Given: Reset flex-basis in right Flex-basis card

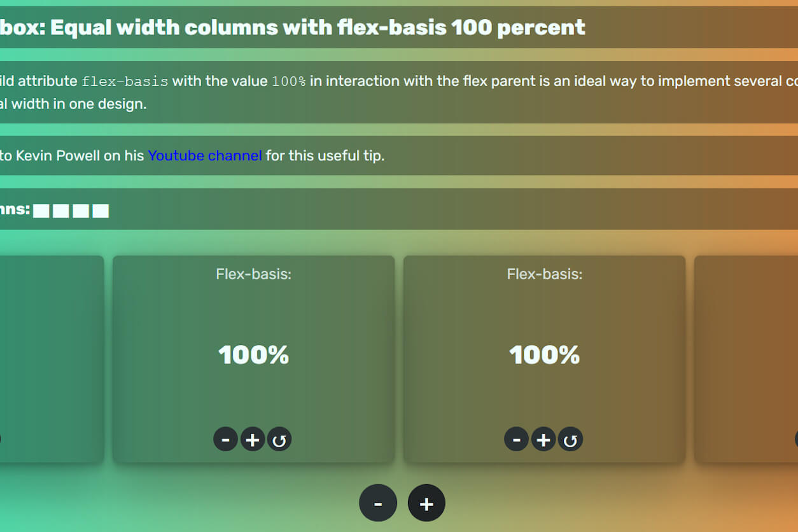Looking at the screenshot, I should click(570, 439).
